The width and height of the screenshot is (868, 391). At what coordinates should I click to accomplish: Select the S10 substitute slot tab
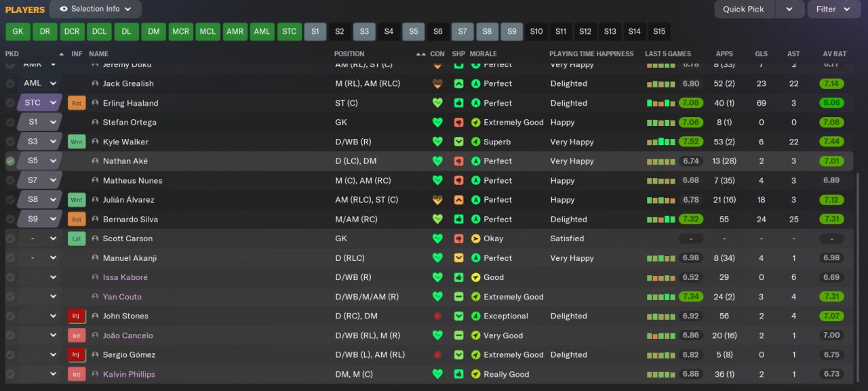pyautogui.click(x=536, y=31)
